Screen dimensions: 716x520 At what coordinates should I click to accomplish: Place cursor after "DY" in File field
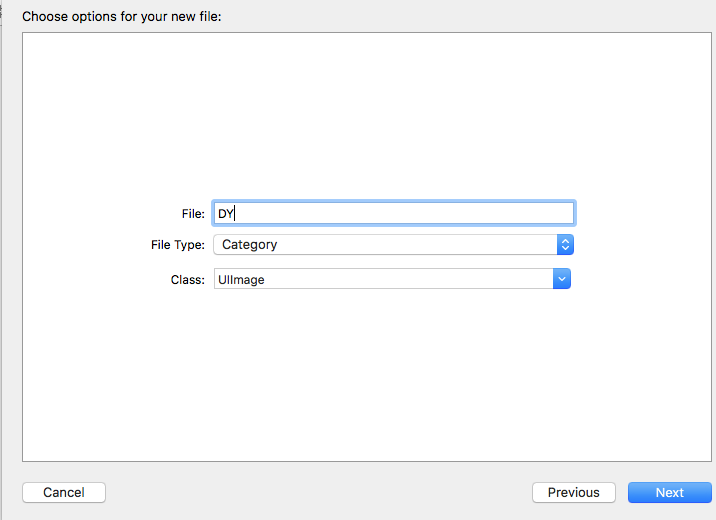click(235, 213)
